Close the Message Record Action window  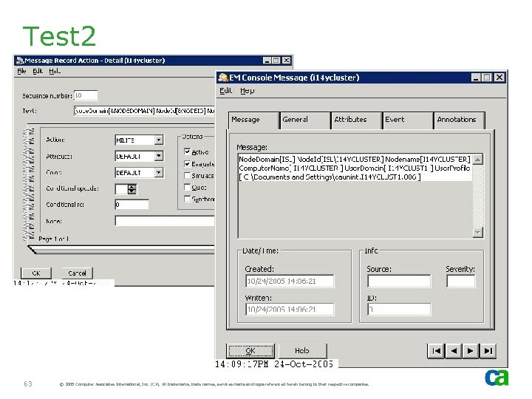click(x=287, y=61)
